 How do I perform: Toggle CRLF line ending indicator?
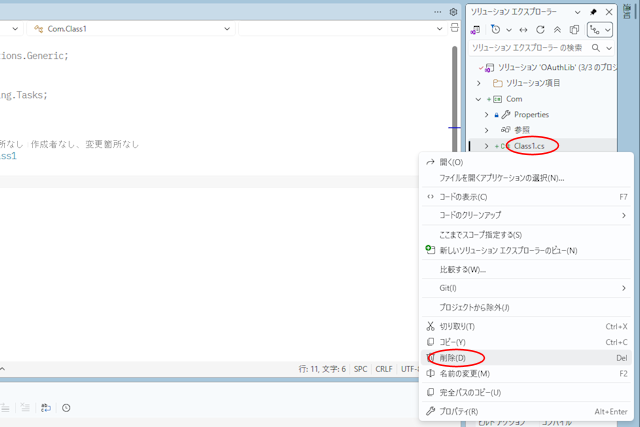click(x=384, y=368)
